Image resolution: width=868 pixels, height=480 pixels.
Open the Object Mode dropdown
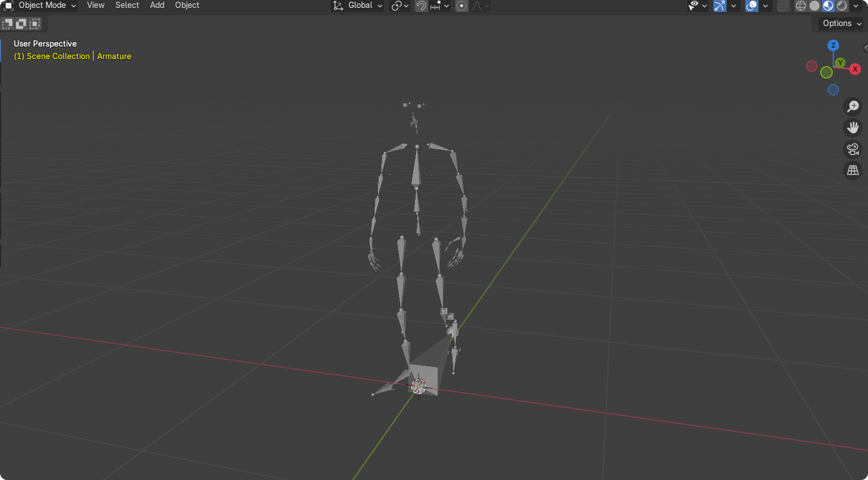pyautogui.click(x=41, y=5)
